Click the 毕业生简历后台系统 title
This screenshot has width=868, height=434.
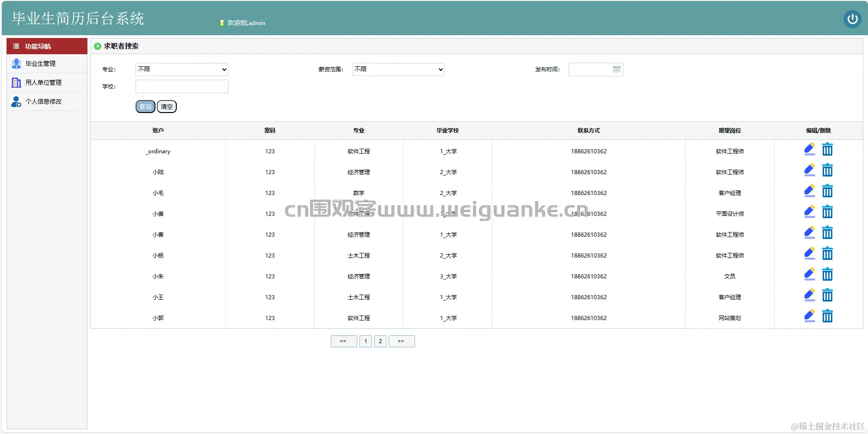78,19
